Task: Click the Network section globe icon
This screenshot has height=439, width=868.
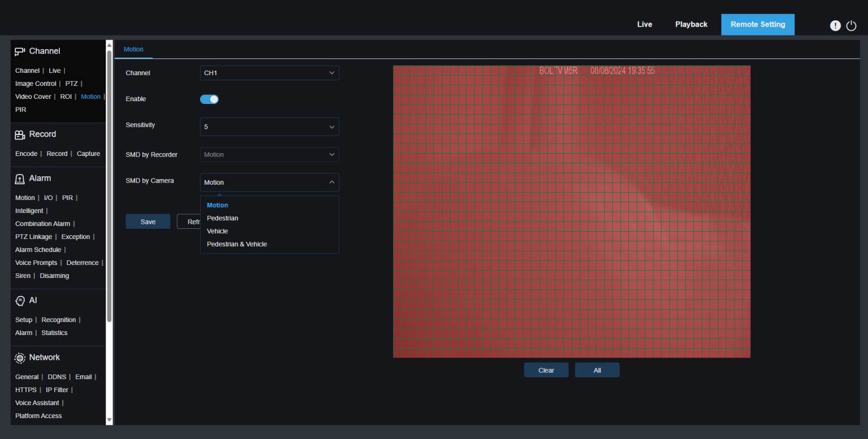Action: click(20, 358)
